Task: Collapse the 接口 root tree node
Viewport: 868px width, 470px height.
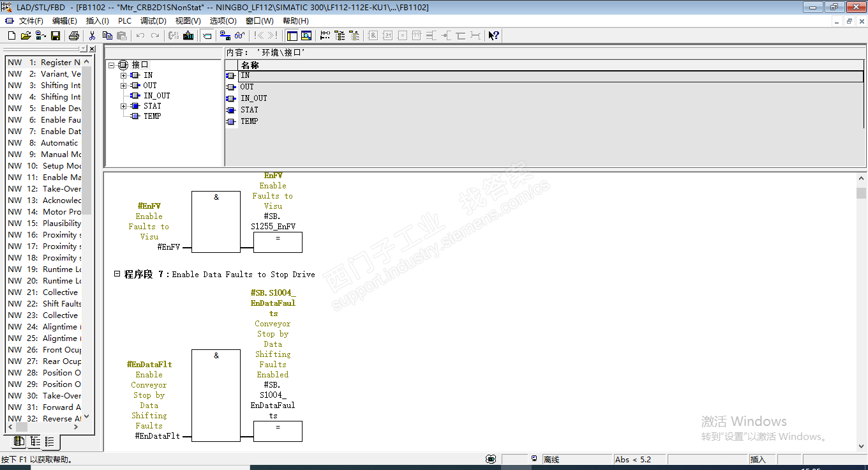Action: click(x=112, y=65)
